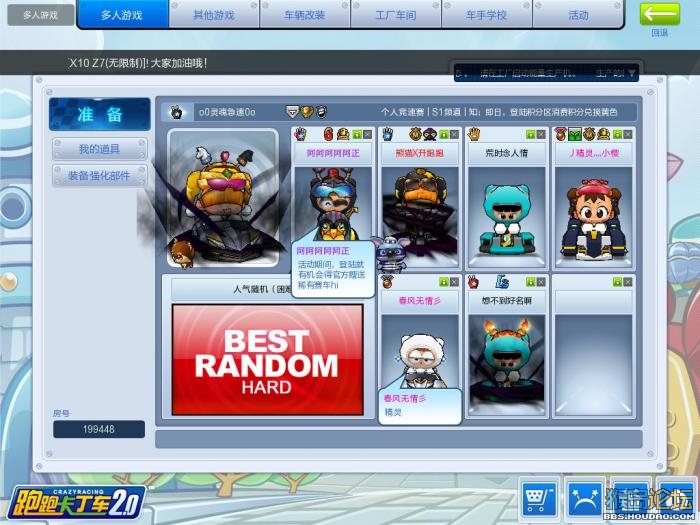Click the red-hat girl avatar of 丿精灵...小樱
Viewport: 700px width, 525px height.
[x=594, y=218]
